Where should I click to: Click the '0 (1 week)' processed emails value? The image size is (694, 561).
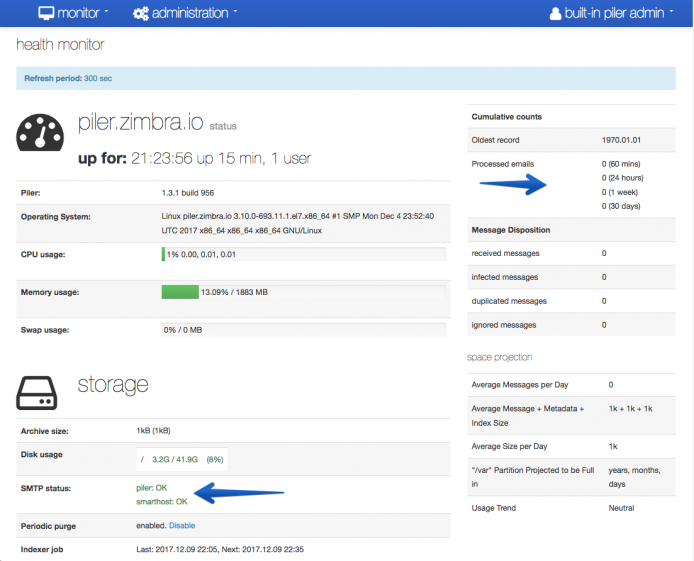[x=620, y=192]
